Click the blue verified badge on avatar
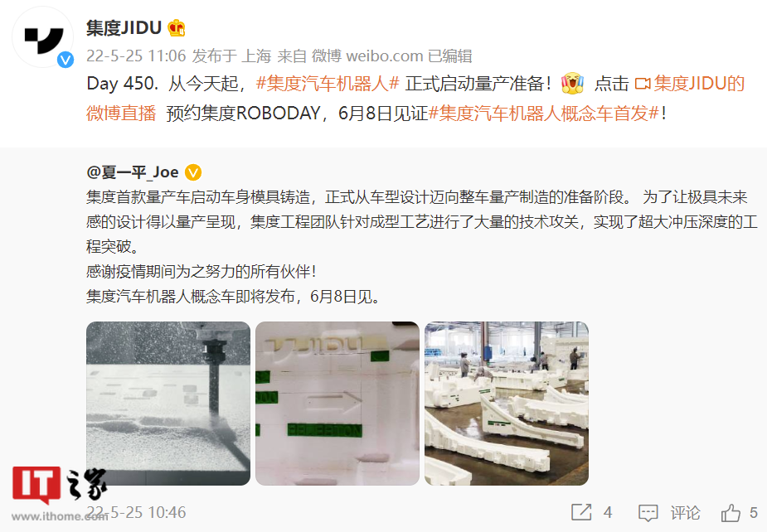Viewport: 767px width, 532px height. [x=66, y=60]
